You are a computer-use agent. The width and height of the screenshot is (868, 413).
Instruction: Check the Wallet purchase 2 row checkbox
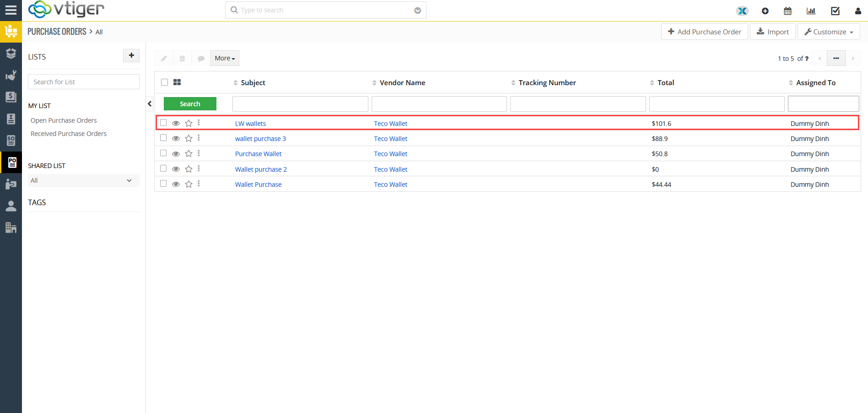click(163, 168)
